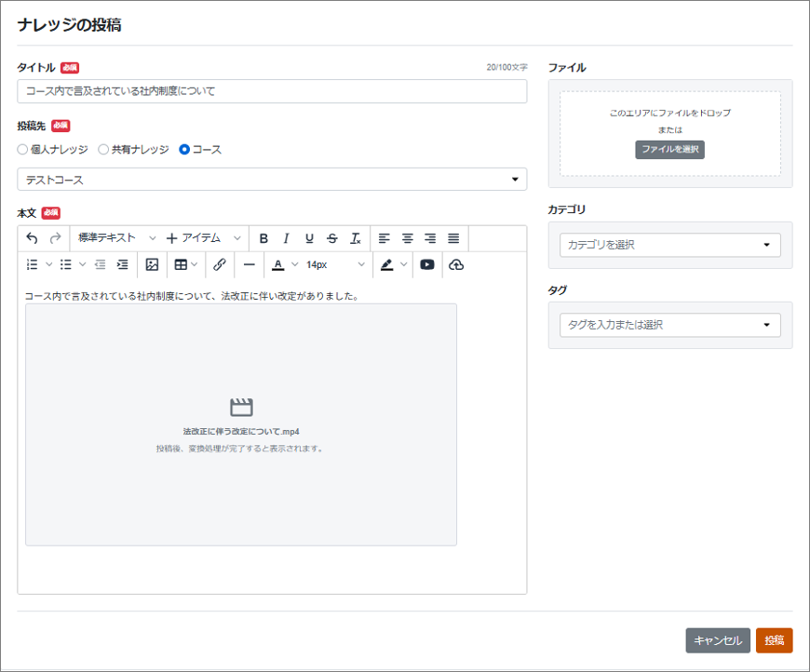Open the アイテム insert menu
The image size is (810, 672).
click(x=203, y=238)
